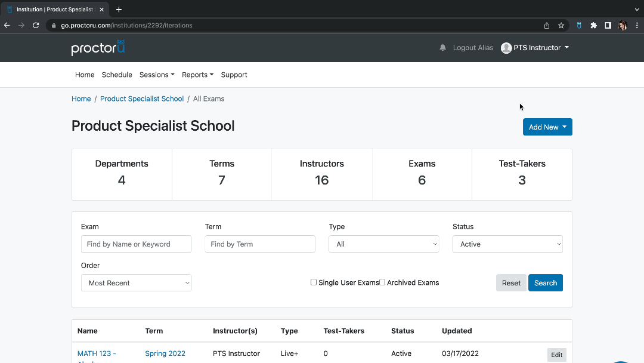Image resolution: width=644 pixels, height=363 pixels.
Task: Click the Exam name search field
Action: [136, 244]
